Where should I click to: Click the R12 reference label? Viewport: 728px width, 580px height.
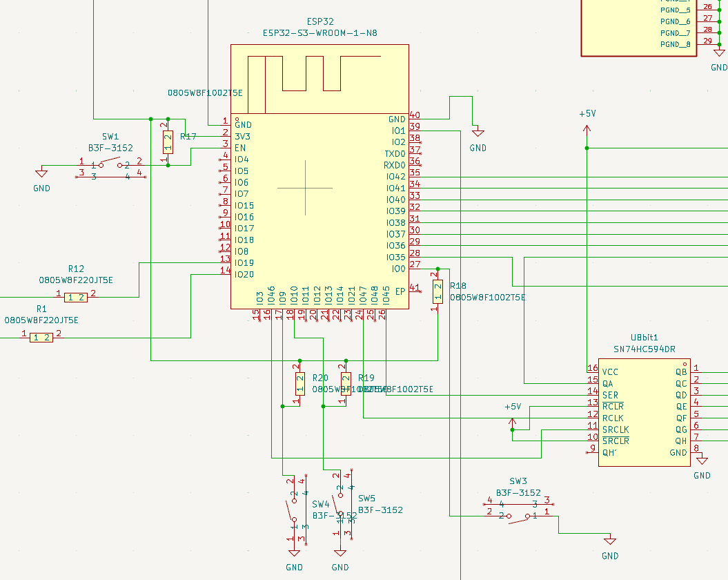tap(76, 269)
